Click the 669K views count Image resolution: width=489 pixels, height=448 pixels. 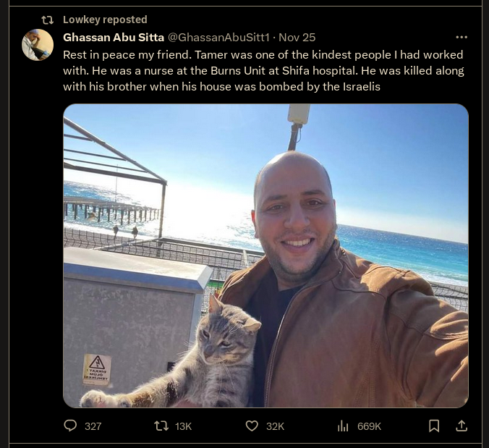tap(369, 426)
